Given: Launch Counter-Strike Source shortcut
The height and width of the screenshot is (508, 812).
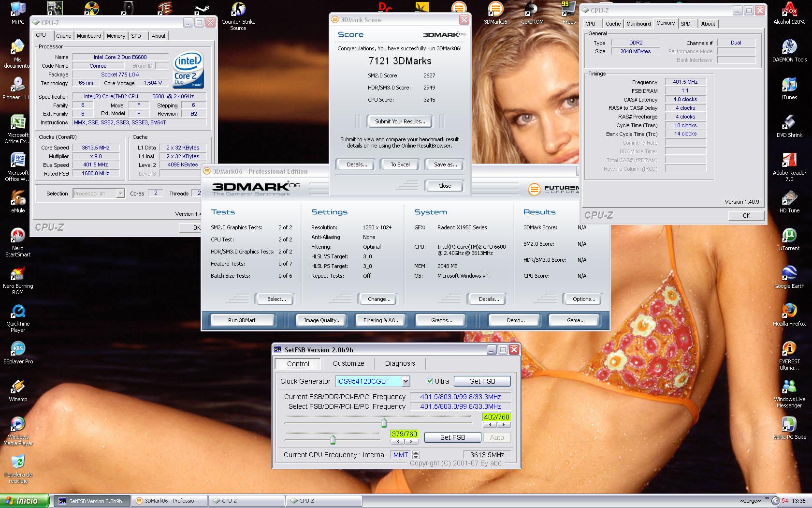Looking at the screenshot, I should (238, 16).
